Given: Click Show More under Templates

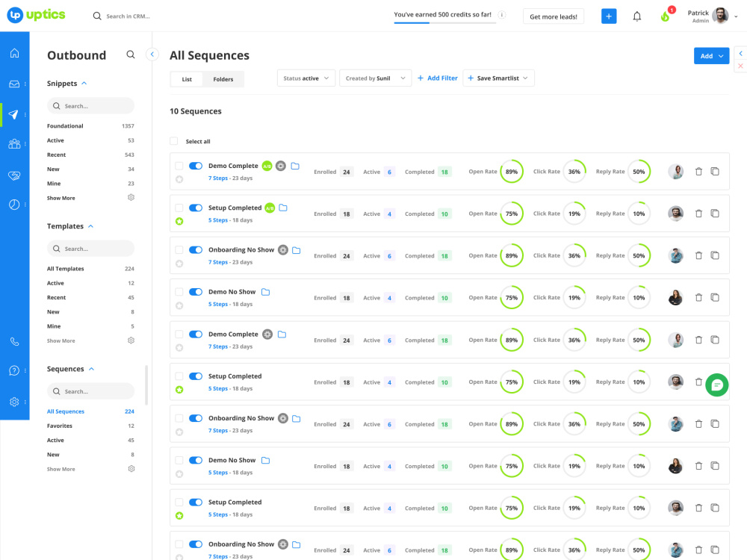Looking at the screenshot, I should [61, 341].
